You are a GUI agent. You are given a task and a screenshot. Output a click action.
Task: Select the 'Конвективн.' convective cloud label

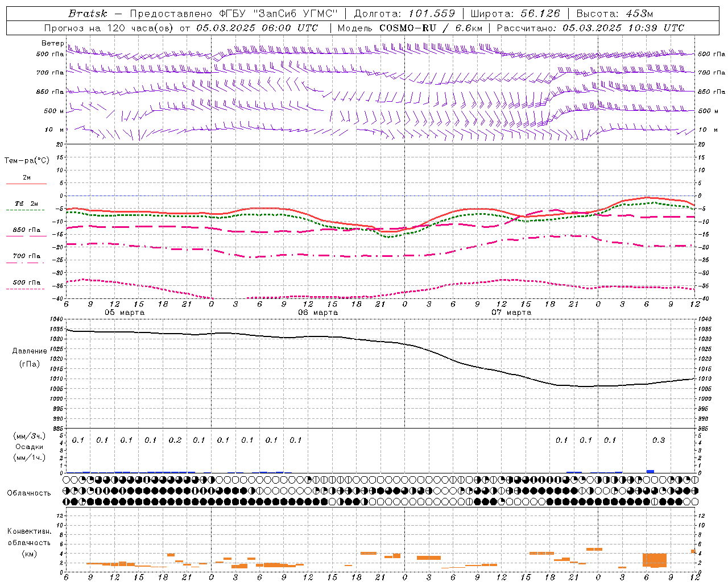[29, 531]
